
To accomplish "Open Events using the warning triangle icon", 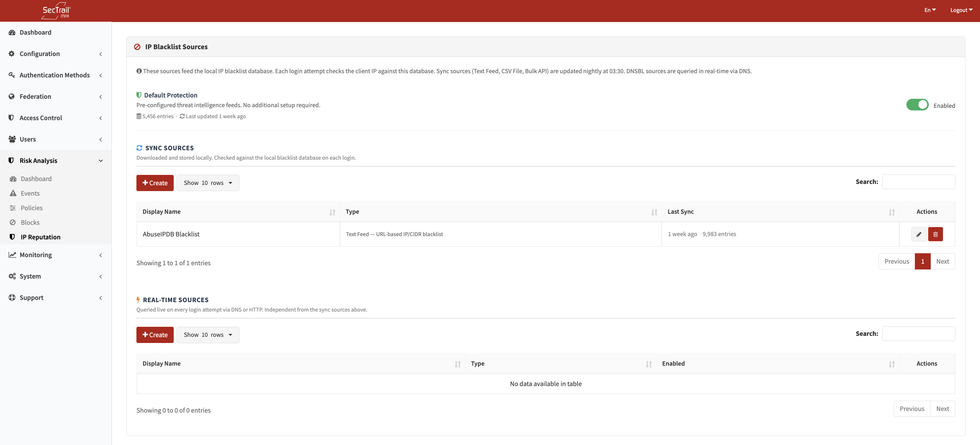I will point(13,193).
